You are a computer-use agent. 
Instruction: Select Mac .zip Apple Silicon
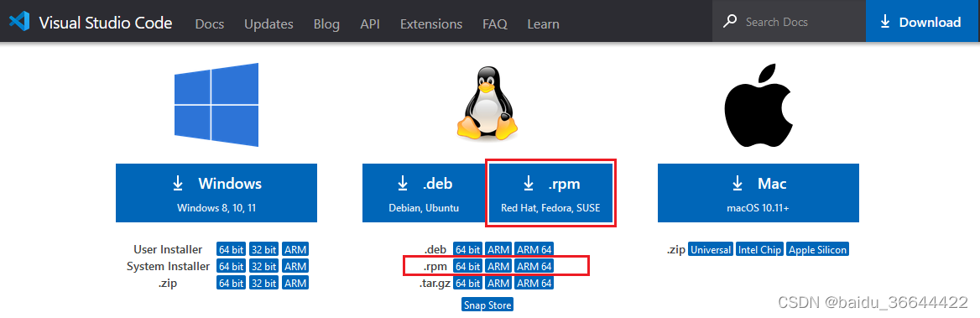coord(817,249)
